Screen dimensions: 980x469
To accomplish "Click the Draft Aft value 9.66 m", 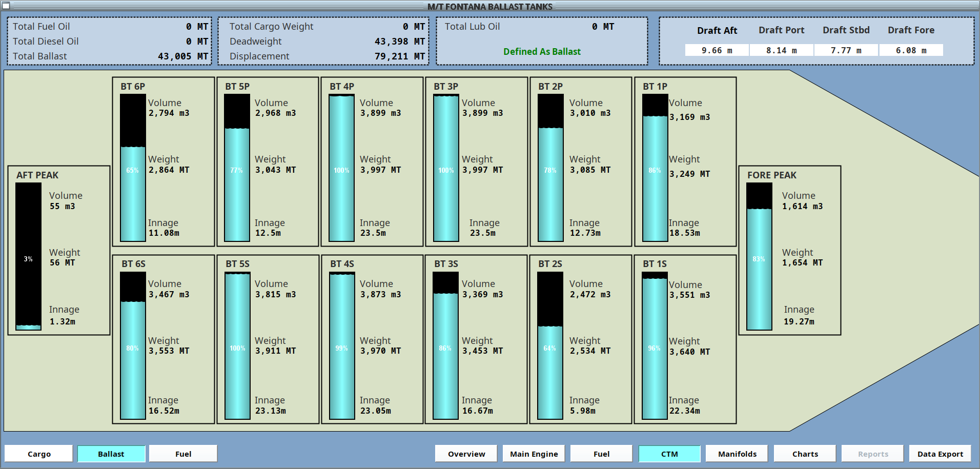I will tap(717, 50).
